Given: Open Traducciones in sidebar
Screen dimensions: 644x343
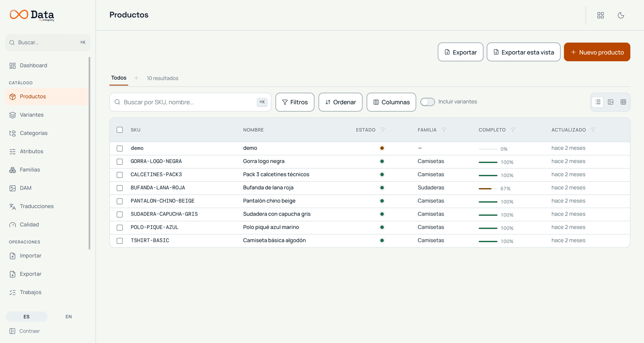Looking at the screenshot, I should point(47,206).
